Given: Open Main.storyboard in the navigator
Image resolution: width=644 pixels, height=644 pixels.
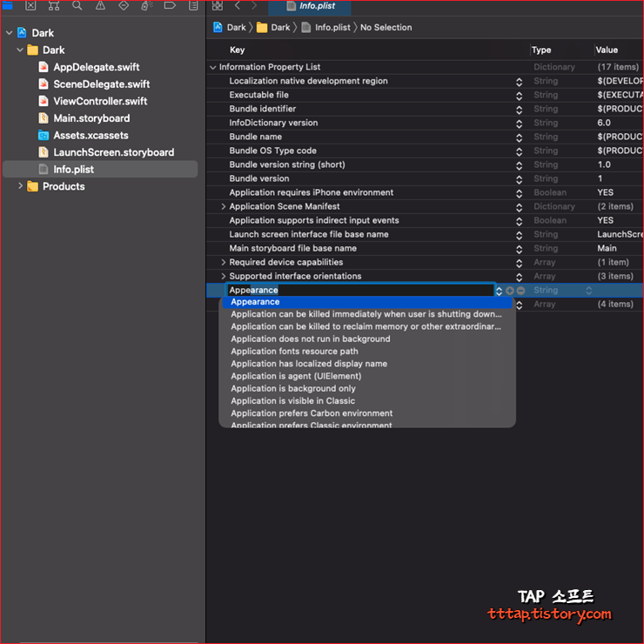Looking at the screenshot, I should (91, 118).
